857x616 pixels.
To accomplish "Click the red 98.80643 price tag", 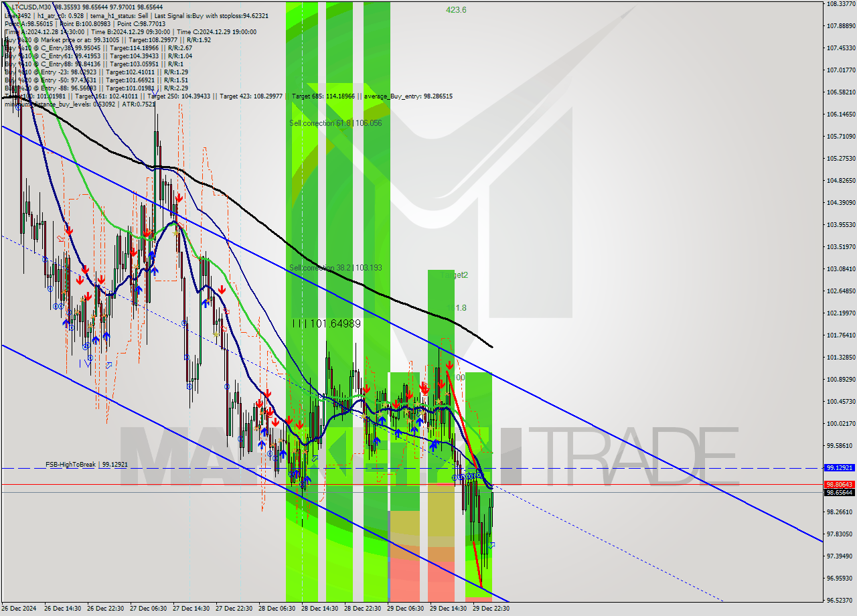I will (x=840, y=484).
